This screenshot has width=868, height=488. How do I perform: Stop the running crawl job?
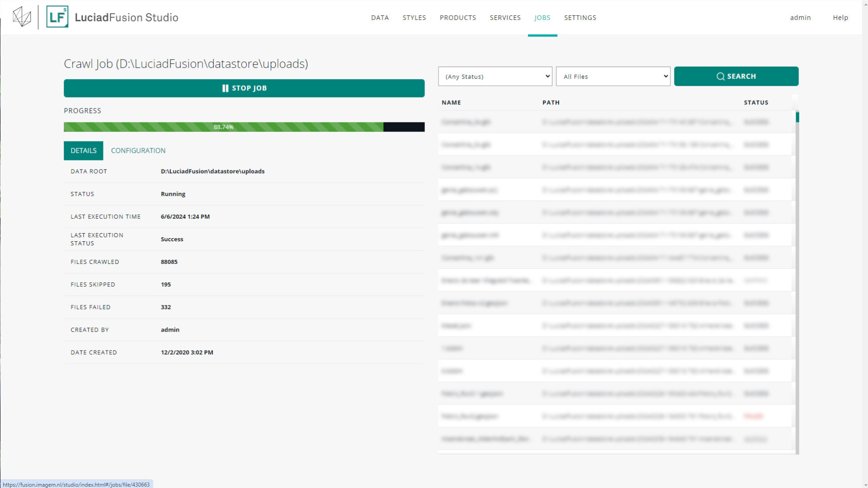coord(244,88)
